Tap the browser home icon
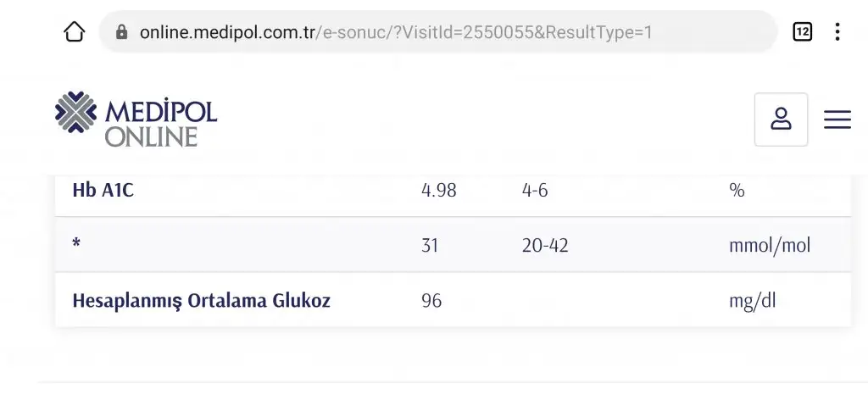This screenshot has width=868, height=406. 75,32
